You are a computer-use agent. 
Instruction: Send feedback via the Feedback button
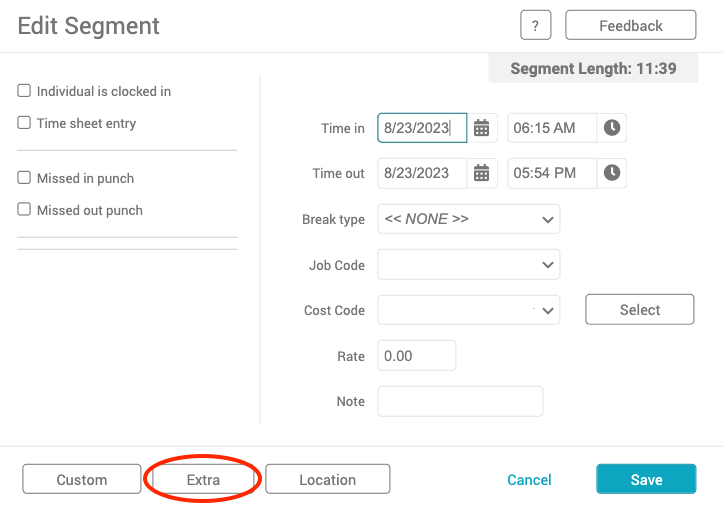pyautogui.click(x=630, y=25)
